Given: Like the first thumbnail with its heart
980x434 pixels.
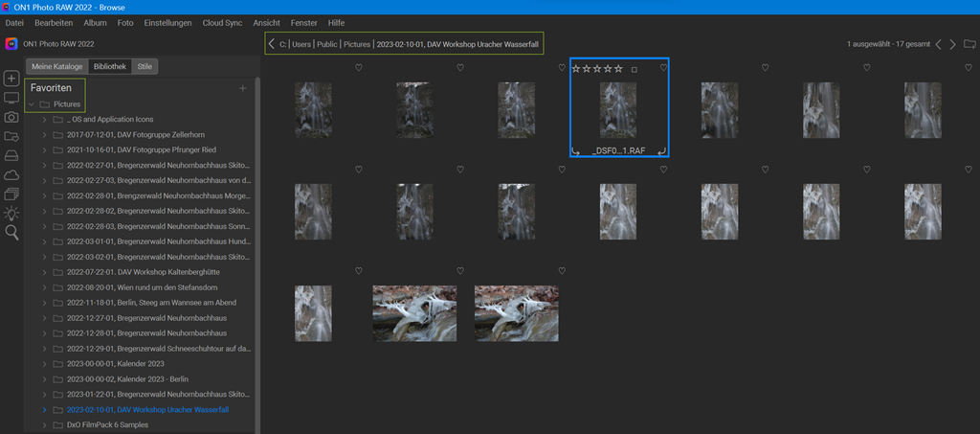Looking at the screenshot, I should click(358, 68).
